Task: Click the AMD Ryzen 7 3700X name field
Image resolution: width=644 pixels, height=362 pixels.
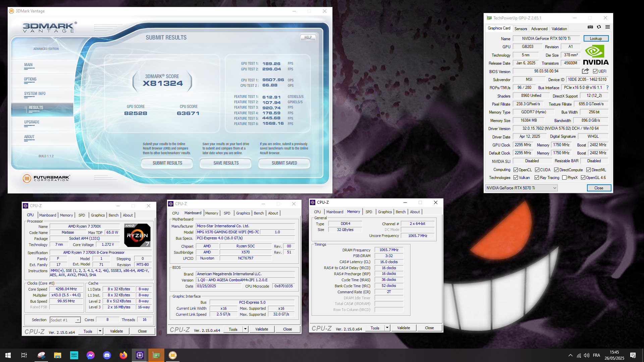Action: click(x=85, y=227)
